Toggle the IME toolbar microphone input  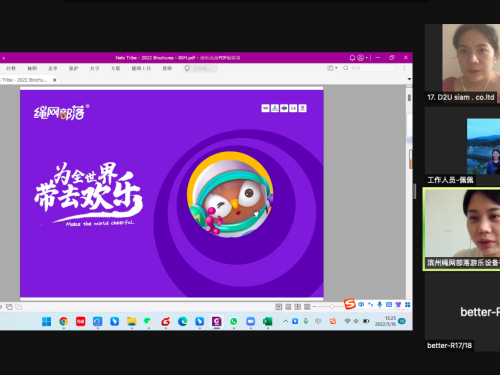point(380,304)
